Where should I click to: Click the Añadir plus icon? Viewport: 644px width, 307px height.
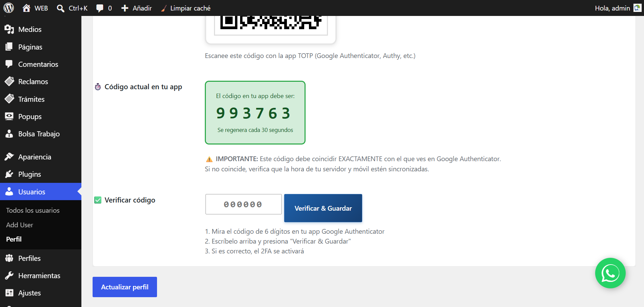[125, 8]
